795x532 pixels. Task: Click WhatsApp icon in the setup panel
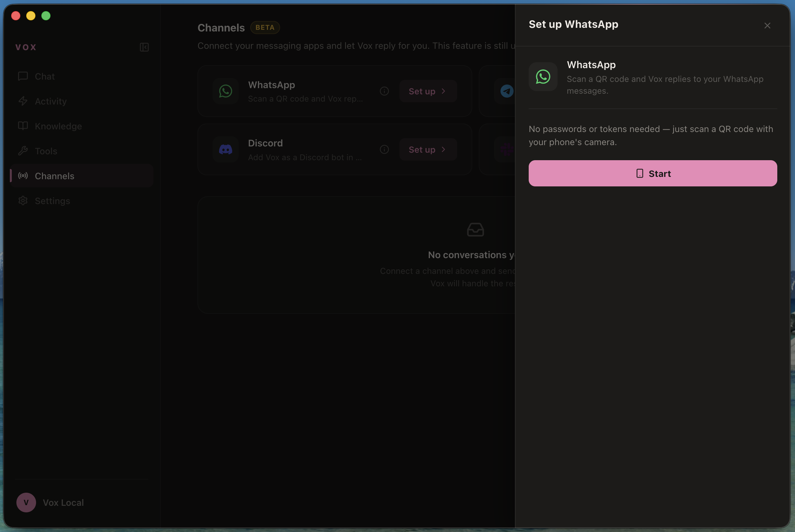pos(543,77)
